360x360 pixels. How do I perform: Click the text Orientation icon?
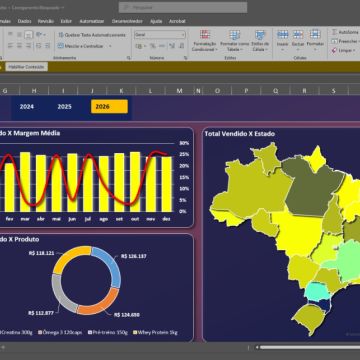[39, 34]
